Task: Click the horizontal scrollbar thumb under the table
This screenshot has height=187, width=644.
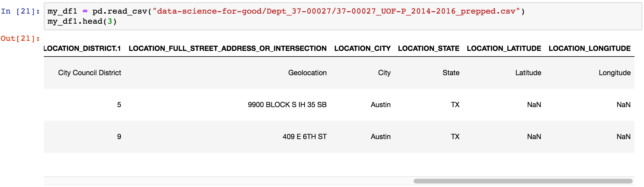Action: 523,181
